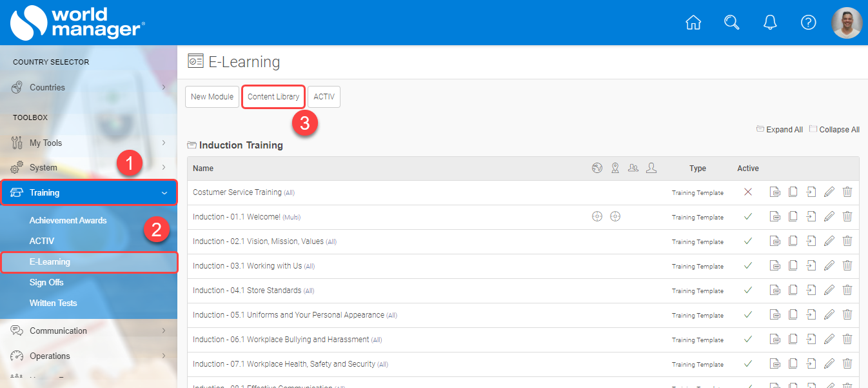Delete Induction 01.1 Welcome module
Viewport: 868px width, 388px height.
pos(847,216)
